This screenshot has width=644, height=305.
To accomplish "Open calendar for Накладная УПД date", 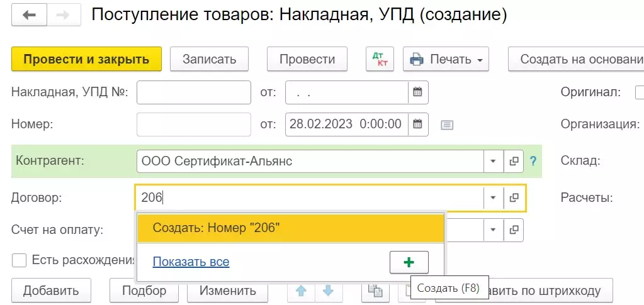I will point(418,92).
